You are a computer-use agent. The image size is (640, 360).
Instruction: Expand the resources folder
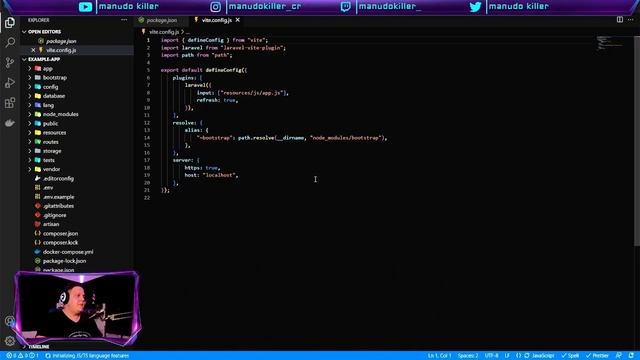point(54,133)
